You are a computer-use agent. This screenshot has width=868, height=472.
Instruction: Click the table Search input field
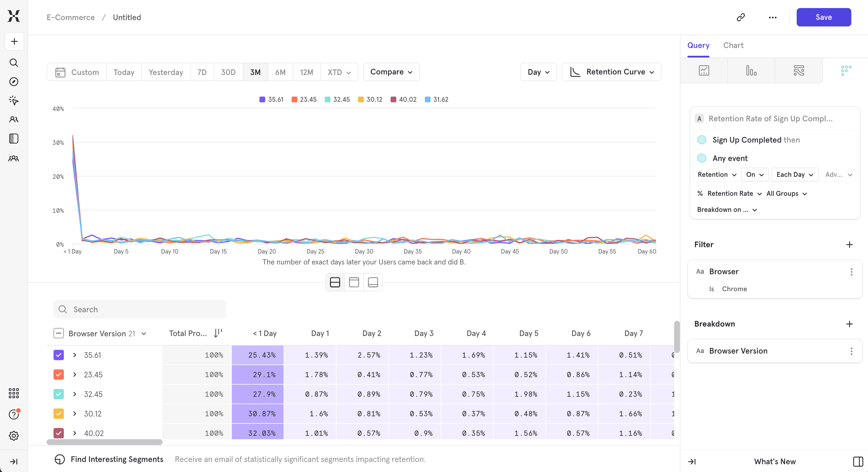tap(139, 309)
